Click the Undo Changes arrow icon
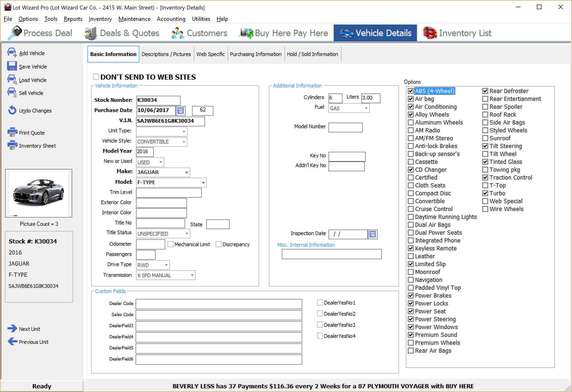The height and width of the screenshot is (392, 572). tap(12, 110)
